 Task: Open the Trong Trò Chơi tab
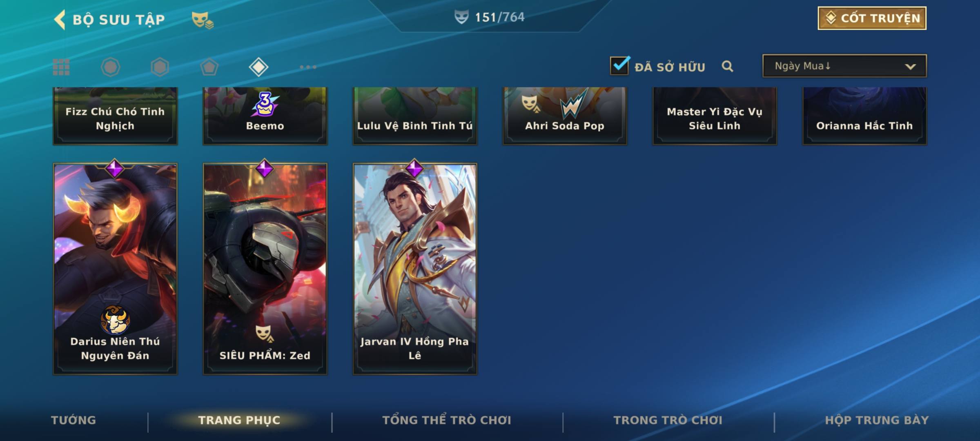[668, 420]
